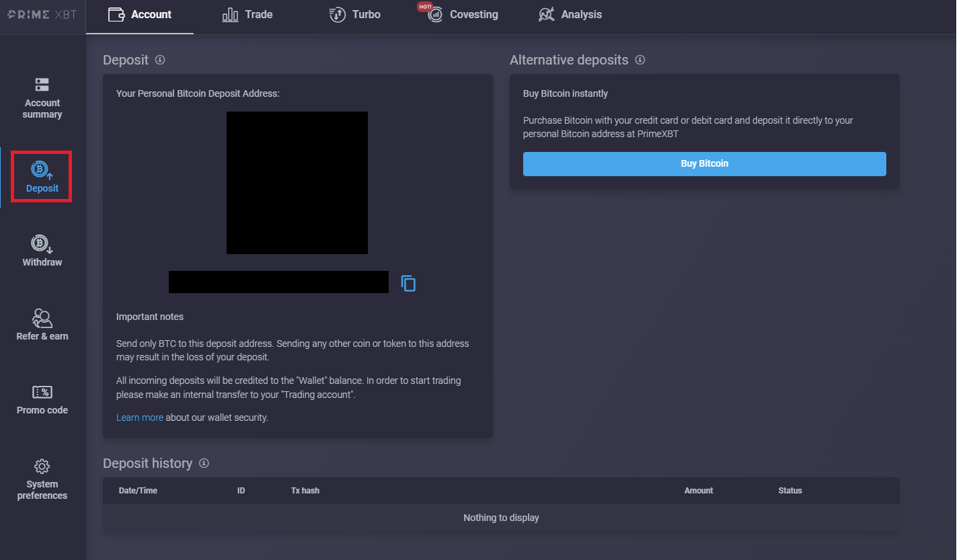Click the Amount column header
The width and height of the screenshot is (965, 560).
[x=699, y=491]
